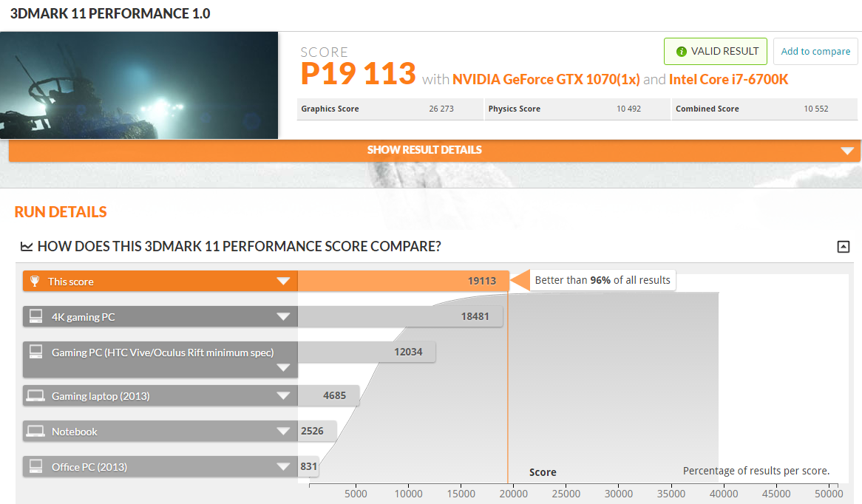Click the Graphics Score value 26 273
Viewport: 862px width, 504px height.
coord(441,109)
